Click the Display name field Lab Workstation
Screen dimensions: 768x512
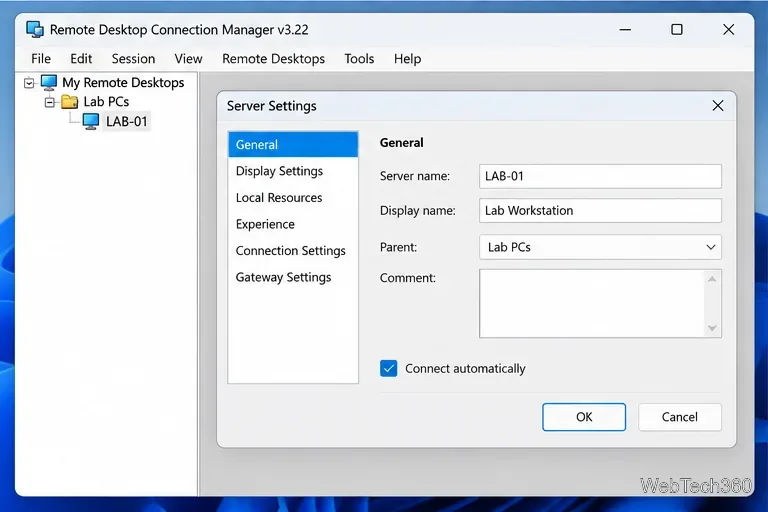coord(600,211)
